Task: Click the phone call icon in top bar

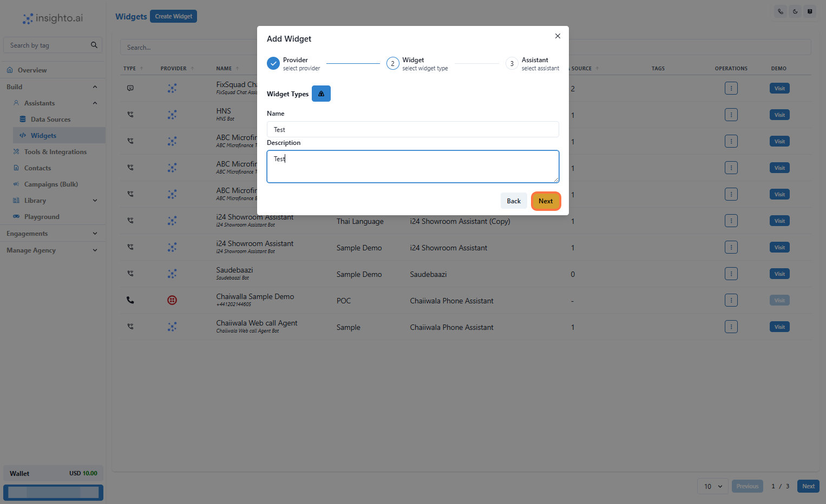Action: (x=781, y=11)
